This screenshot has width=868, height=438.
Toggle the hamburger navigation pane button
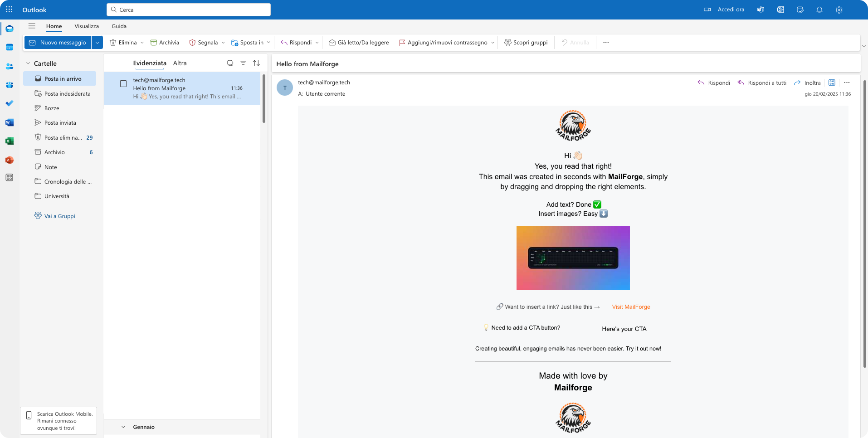point(32,26)
